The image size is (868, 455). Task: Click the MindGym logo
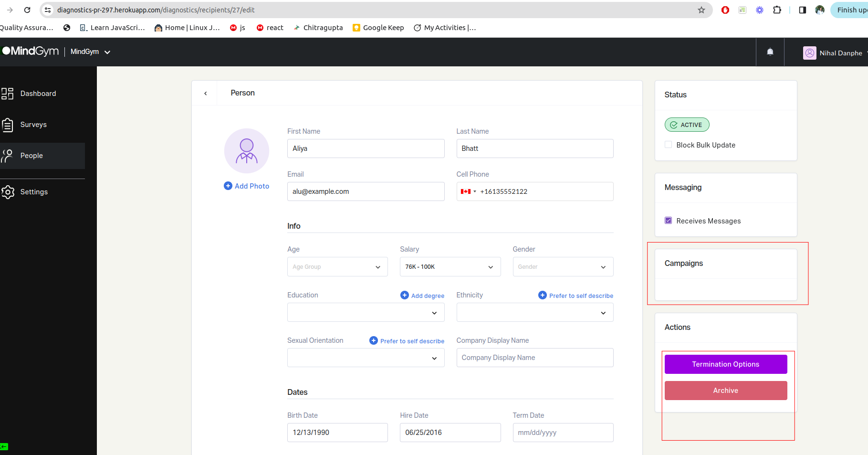pos(30,51)
